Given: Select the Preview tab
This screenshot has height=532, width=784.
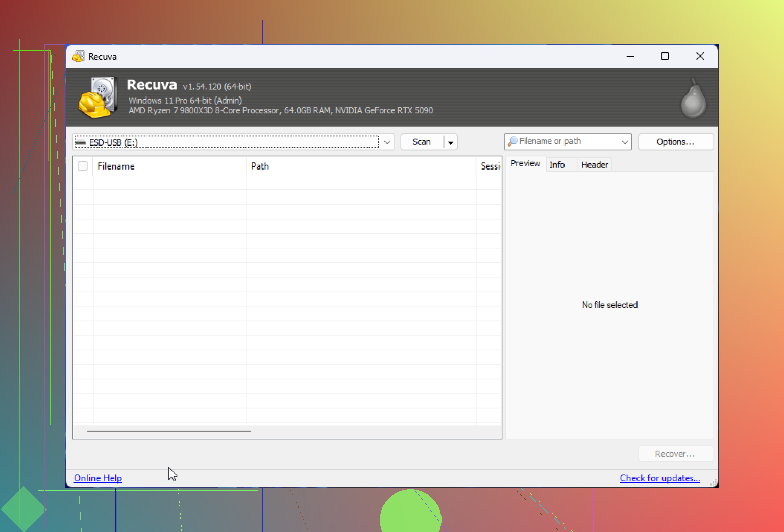Looking at the screenshot, I should coord(525,163).
